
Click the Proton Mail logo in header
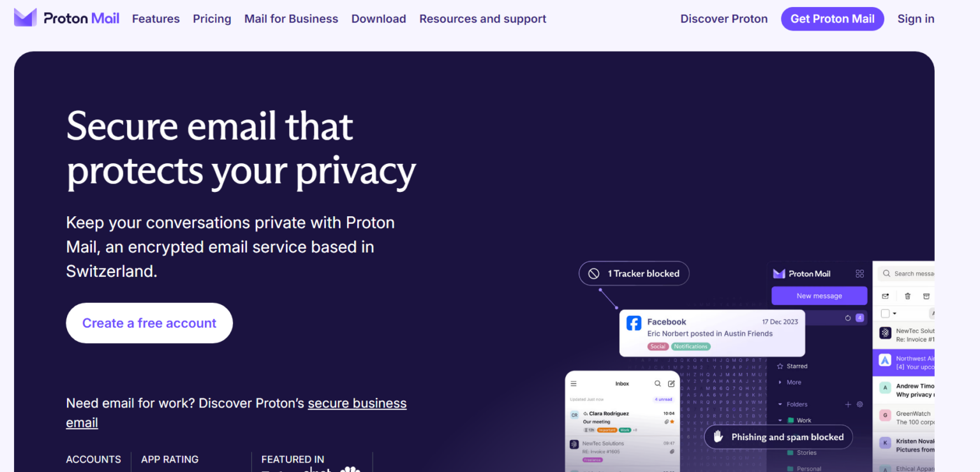tap(66, 18)
